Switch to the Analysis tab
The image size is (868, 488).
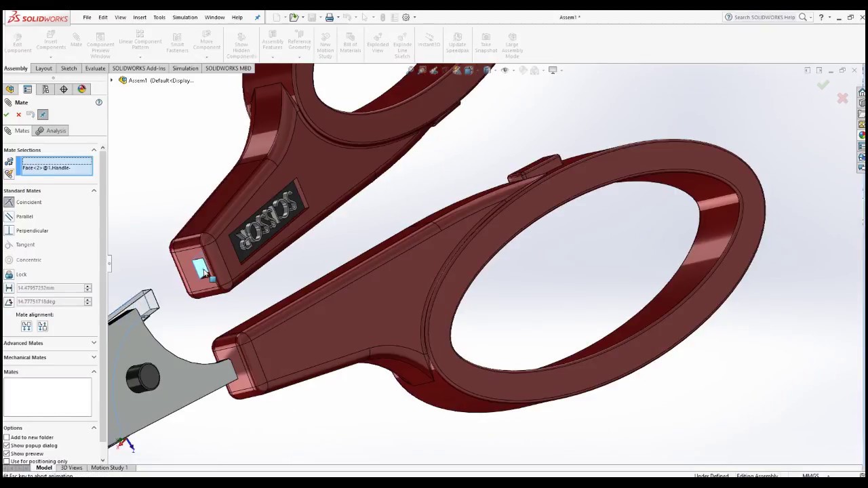pyautogui.click(x=51, y=131)
